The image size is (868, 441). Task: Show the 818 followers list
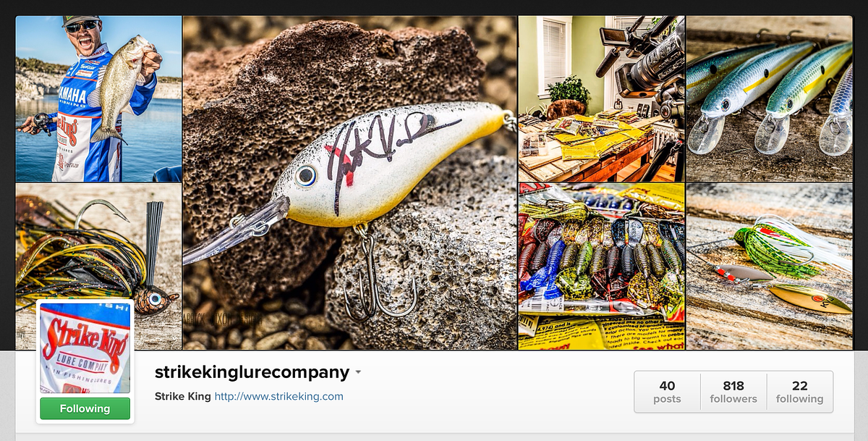click(733, 392)
